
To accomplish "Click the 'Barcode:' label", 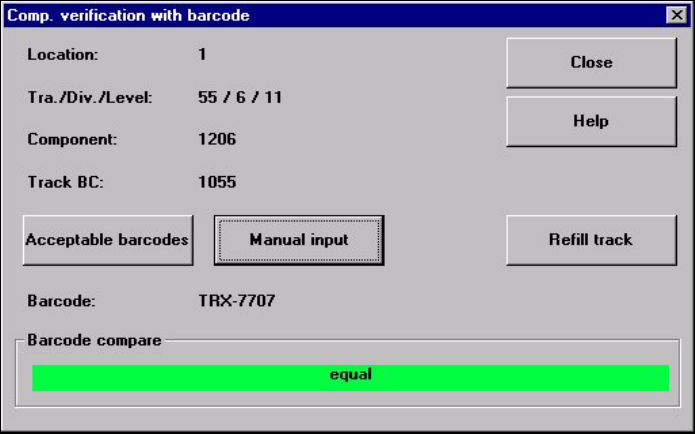I will tap(61, 301).
